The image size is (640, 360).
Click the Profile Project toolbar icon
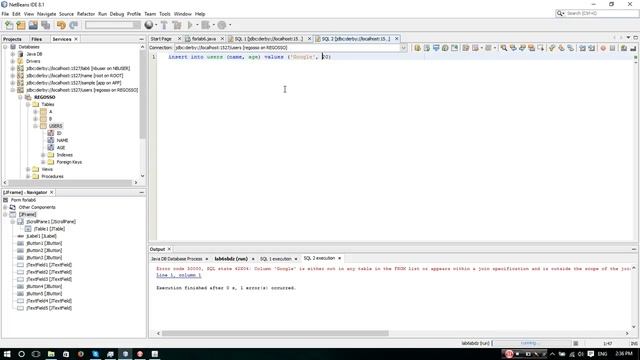coord(222,25)
